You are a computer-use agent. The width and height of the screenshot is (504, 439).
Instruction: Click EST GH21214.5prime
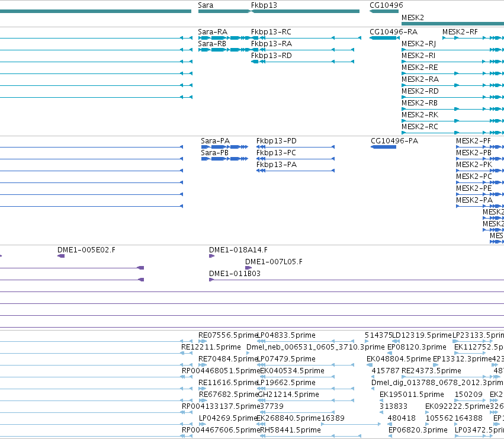(x=306, y=400)
